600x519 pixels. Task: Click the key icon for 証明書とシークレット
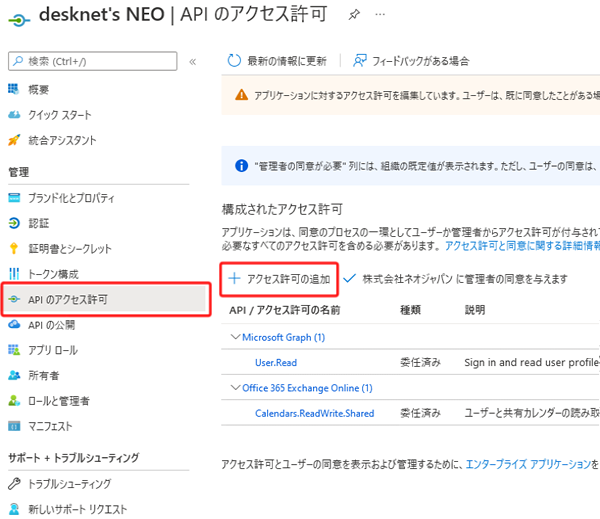pos(14,248)
